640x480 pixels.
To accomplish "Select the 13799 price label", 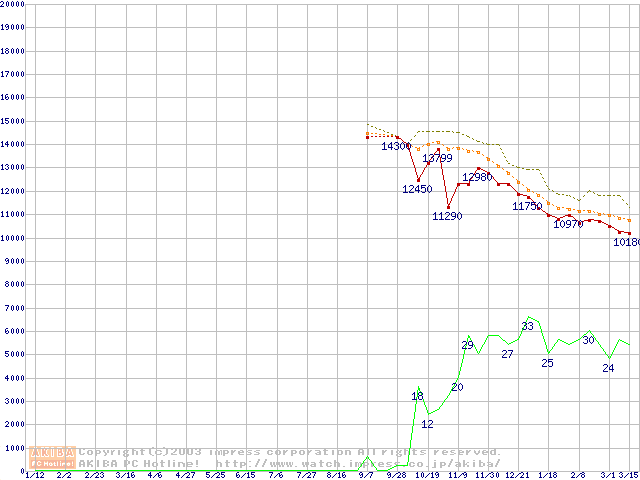I will [437, 159].
